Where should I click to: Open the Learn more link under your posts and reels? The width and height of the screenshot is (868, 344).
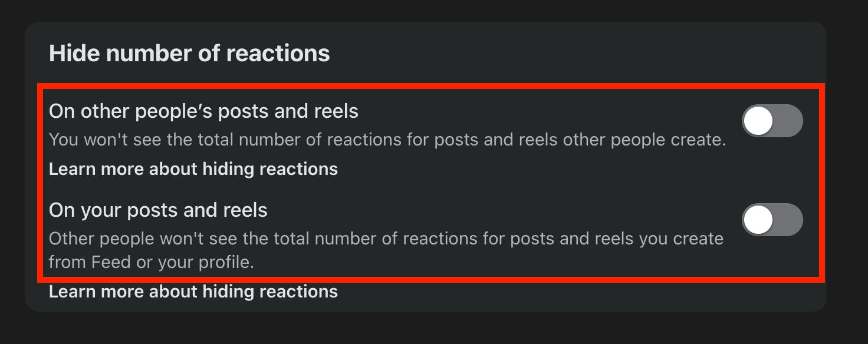[193, 292]
